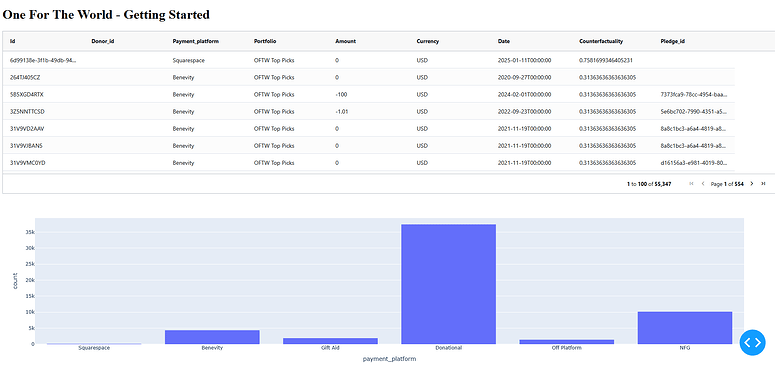
Task: Click the Pledge_id cell 5e6bc702-7990-4351-a5...
Action: click(x=694, y=112)
